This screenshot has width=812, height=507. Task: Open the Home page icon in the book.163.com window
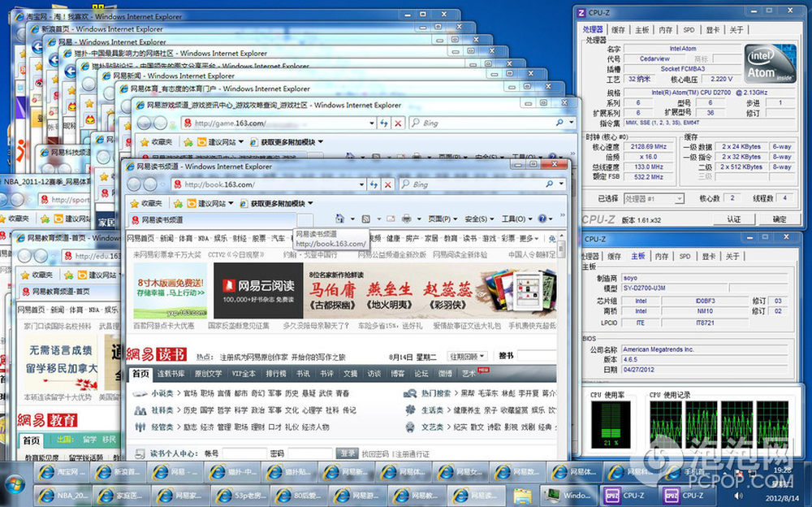click(x=339, y=219)
